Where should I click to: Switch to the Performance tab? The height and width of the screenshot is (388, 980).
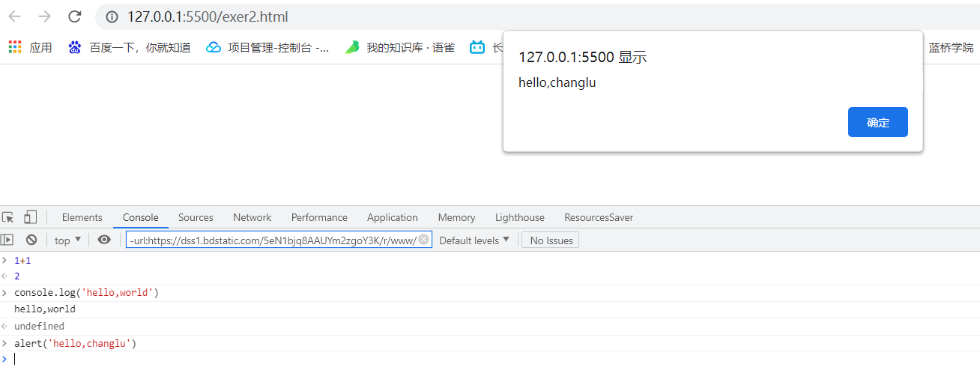tap(319, 217)
